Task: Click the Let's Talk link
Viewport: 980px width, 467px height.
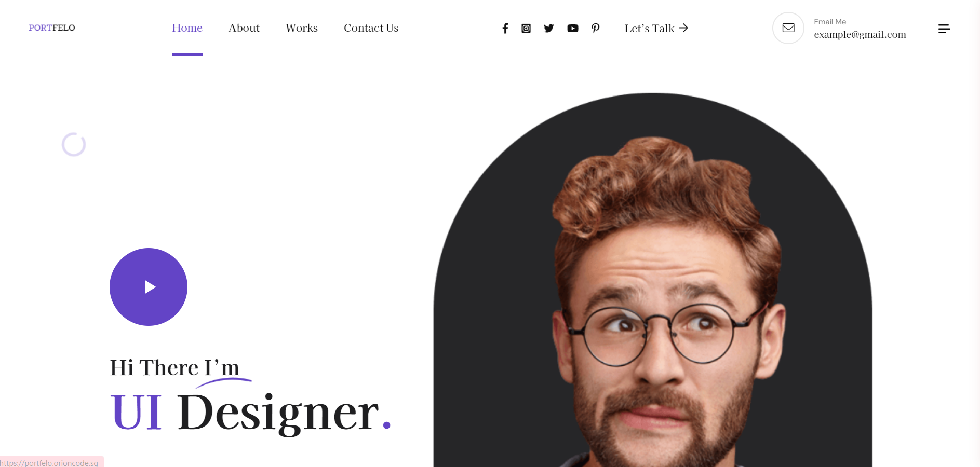Action: tap(656, 28)
